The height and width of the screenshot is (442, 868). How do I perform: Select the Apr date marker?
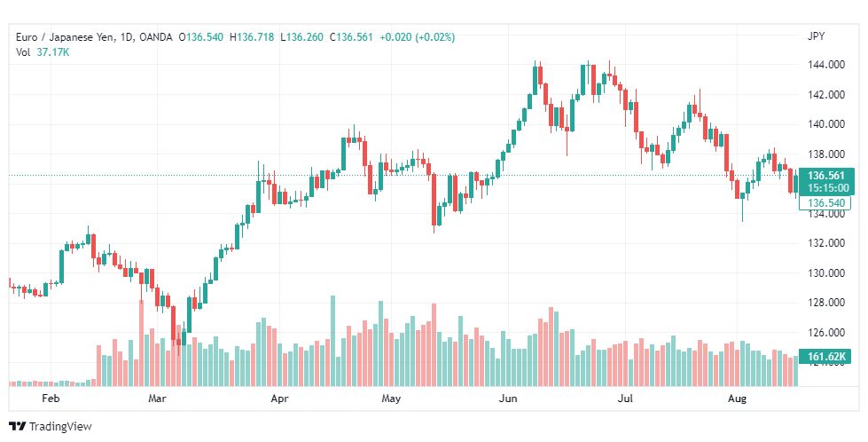click(x=279, y=399)
